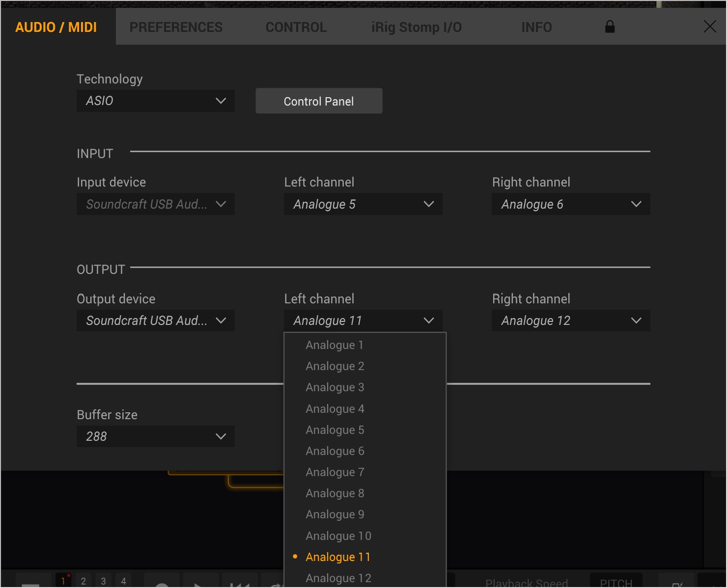Open the Output device Soundcraft dropdown
Image resolution: width=727 pixels, height=588 pixels.
155,321
